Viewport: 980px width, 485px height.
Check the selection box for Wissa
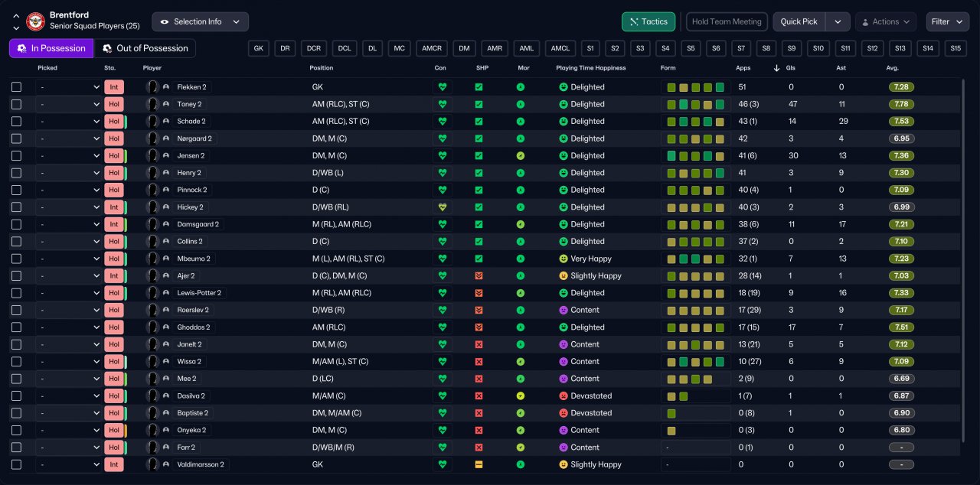point(17,362)
